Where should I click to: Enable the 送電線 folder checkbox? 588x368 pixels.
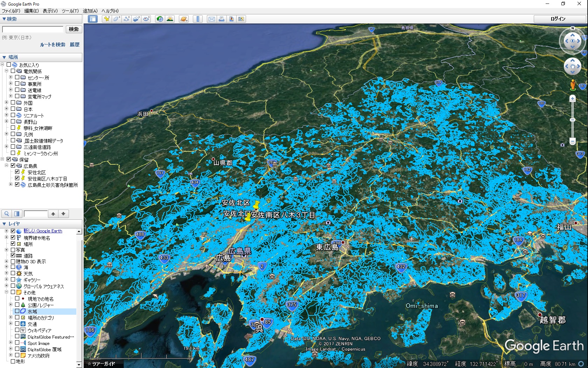pos(17,90)
